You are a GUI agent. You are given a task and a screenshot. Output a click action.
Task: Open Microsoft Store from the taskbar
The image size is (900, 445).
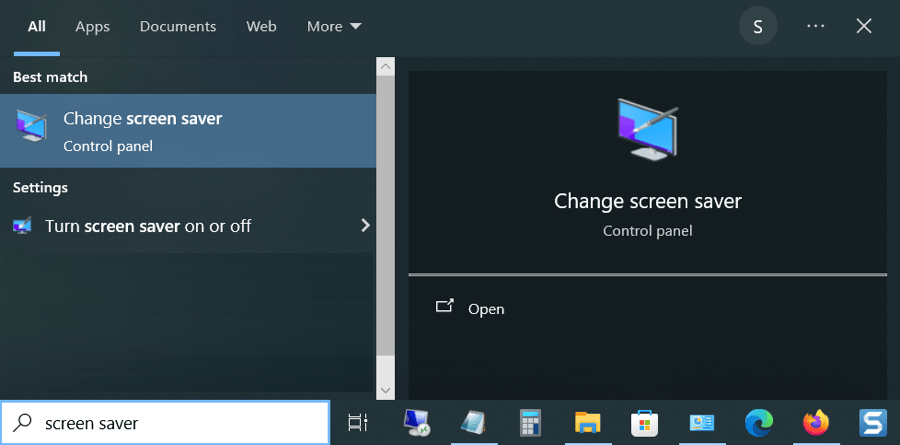coord(644,424)
